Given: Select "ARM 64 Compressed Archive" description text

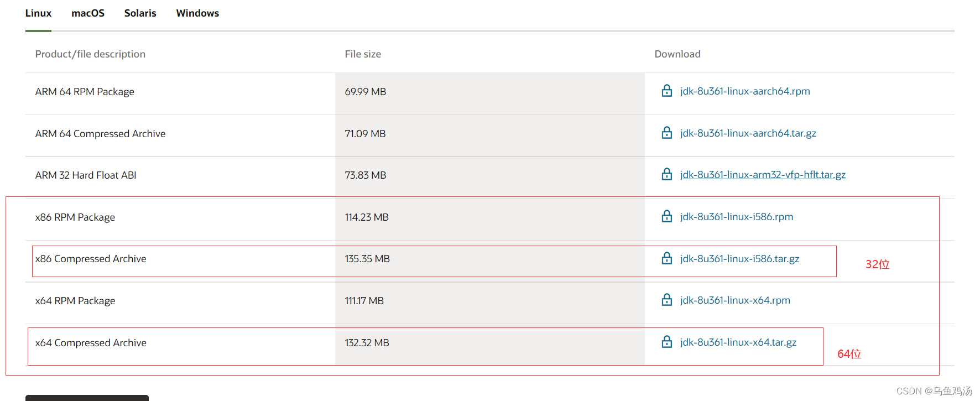Looking at the screenshot, I should click(100, 134).
